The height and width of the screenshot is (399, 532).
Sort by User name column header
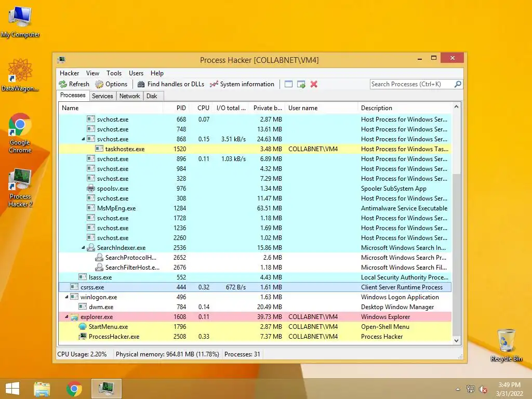321,108
